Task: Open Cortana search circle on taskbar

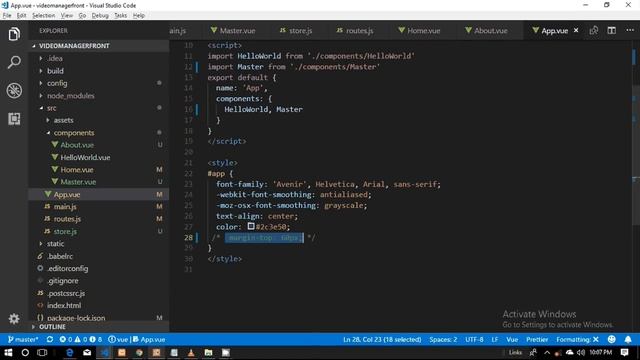Action: pos(25,353)
